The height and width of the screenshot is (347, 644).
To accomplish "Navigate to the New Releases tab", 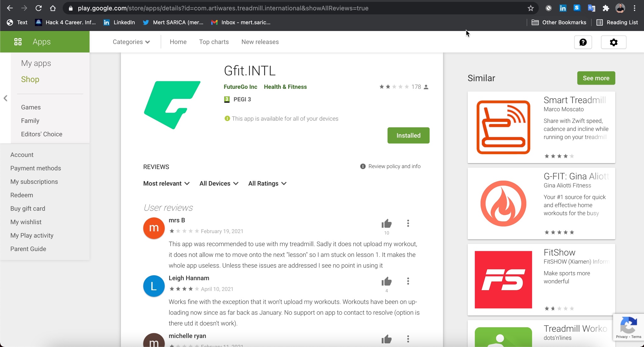I will point(260,42).
